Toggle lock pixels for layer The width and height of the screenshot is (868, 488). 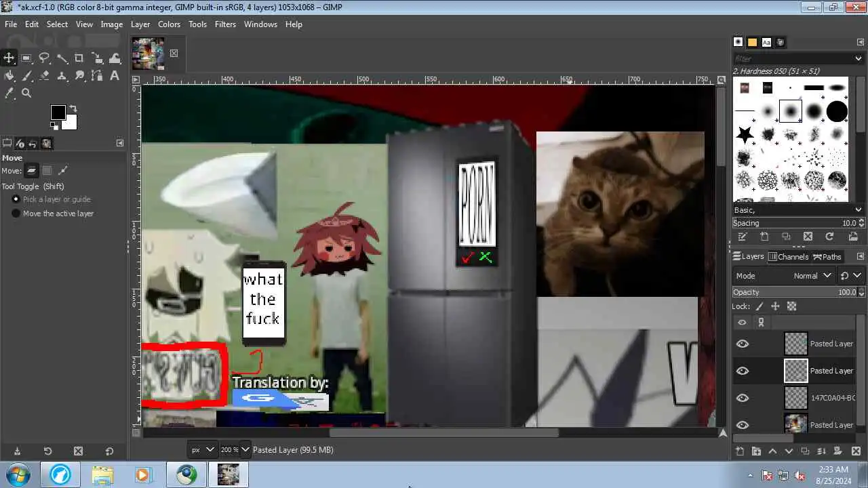pyautogui.click(x=759, y=306)
